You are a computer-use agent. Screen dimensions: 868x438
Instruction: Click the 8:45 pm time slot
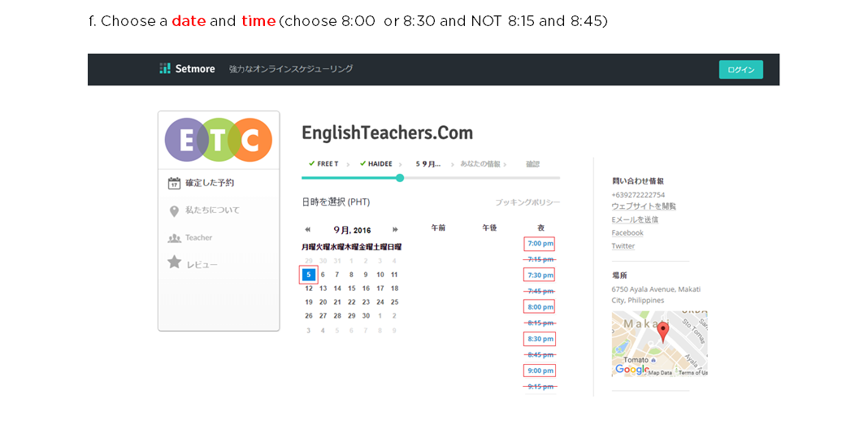tap(540, 355)
